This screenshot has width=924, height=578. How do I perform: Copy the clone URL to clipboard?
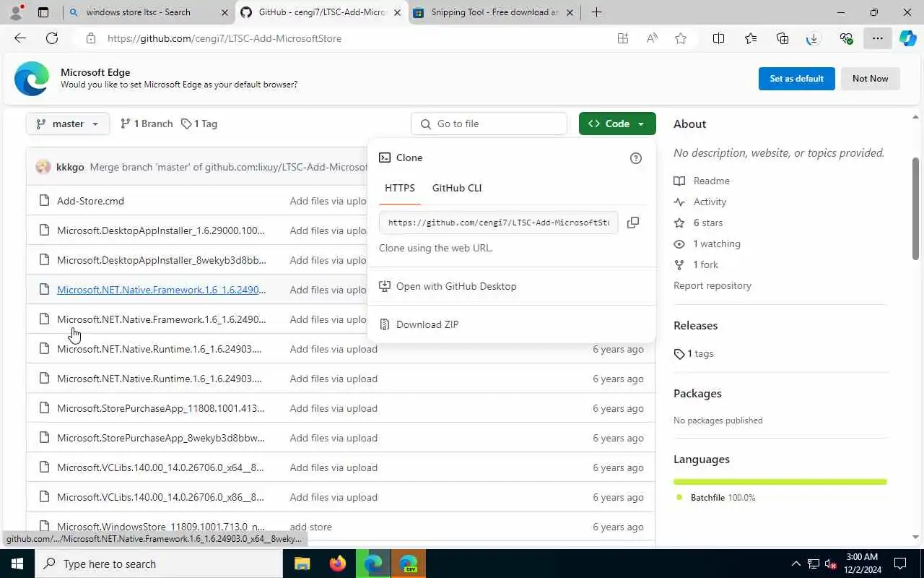tap(633, 223)
